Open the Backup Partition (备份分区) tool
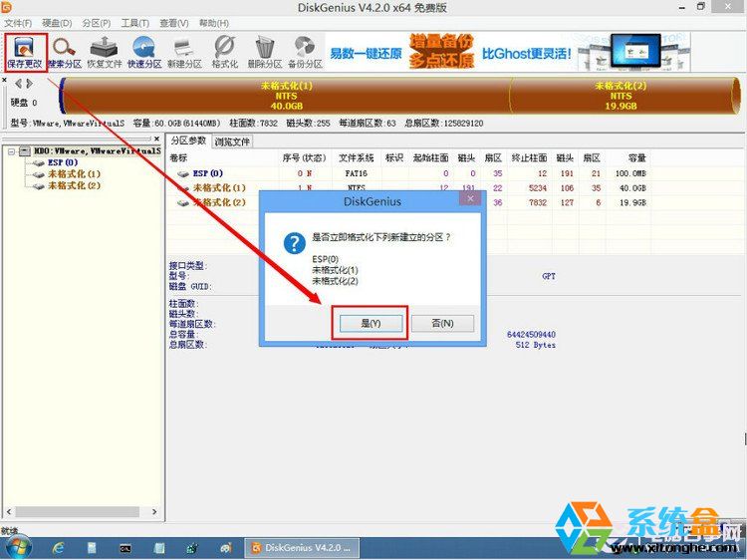This screenshot has width=747, height=560. point(305,52)
